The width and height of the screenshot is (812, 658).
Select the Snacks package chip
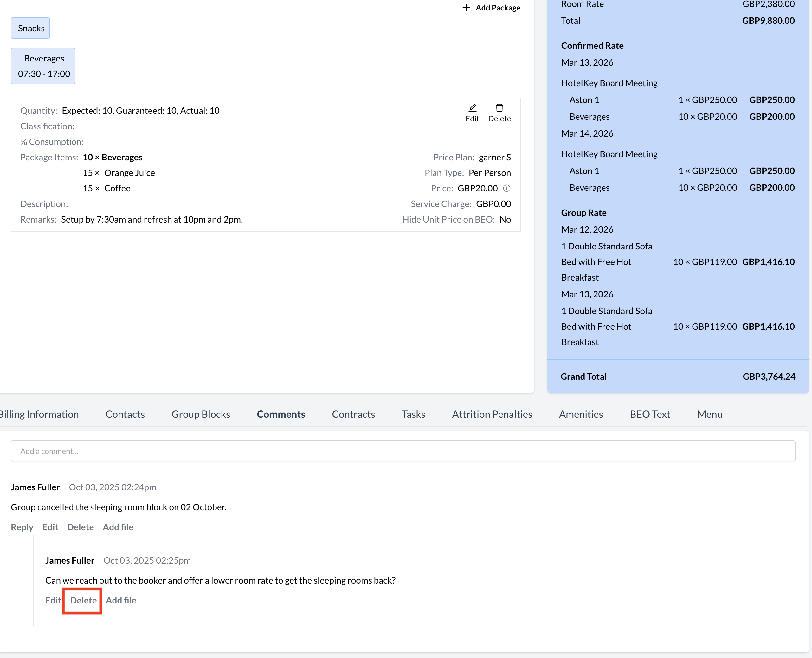(x=31, y=29)
